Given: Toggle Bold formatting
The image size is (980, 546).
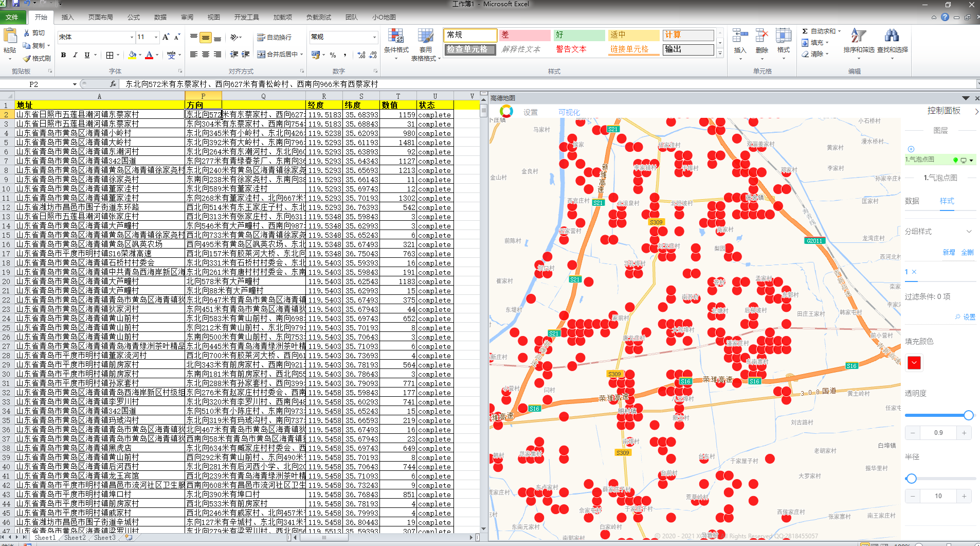Looking at the screenshot, I should (x=63, y=55).
